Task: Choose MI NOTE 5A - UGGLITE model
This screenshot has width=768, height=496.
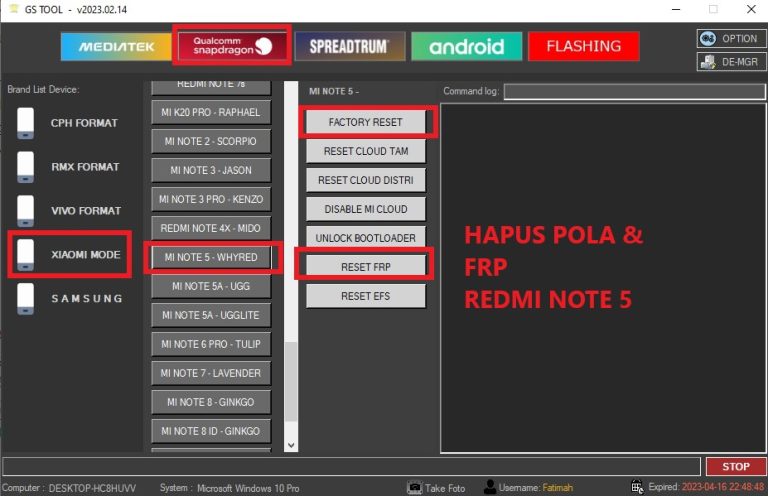Action: [211, 315]
